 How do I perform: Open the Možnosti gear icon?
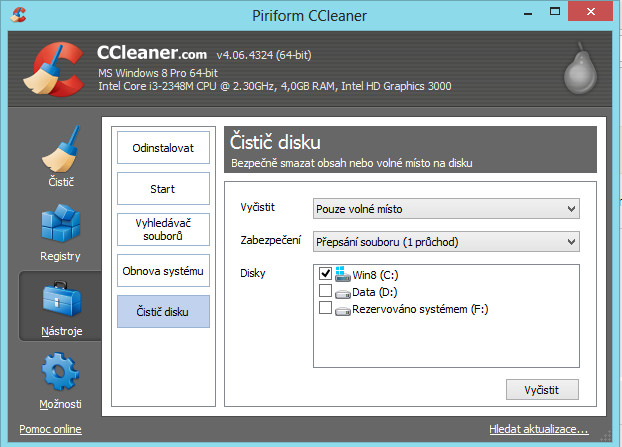[x=60, y=372]
